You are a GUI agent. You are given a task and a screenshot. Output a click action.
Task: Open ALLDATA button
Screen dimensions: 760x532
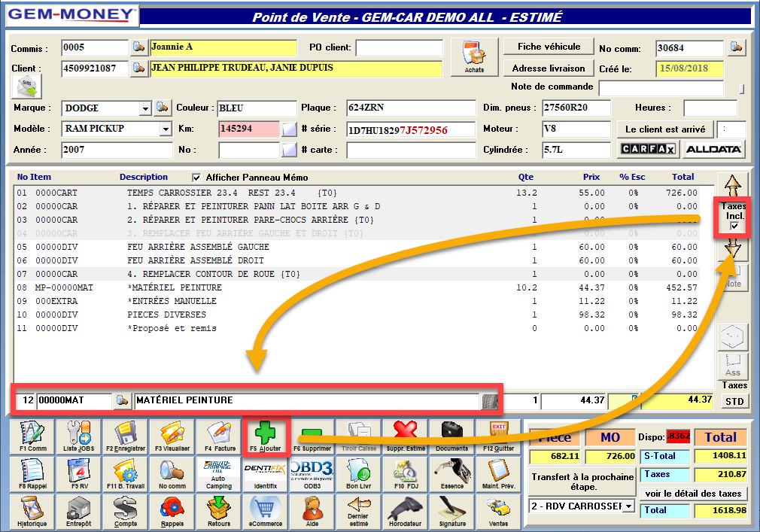coord(713,149)
